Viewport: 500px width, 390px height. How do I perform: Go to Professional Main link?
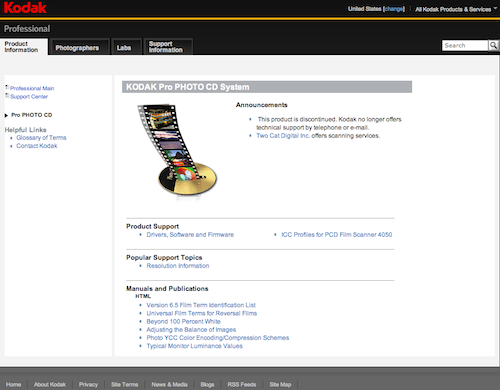[x=32, y=88]
